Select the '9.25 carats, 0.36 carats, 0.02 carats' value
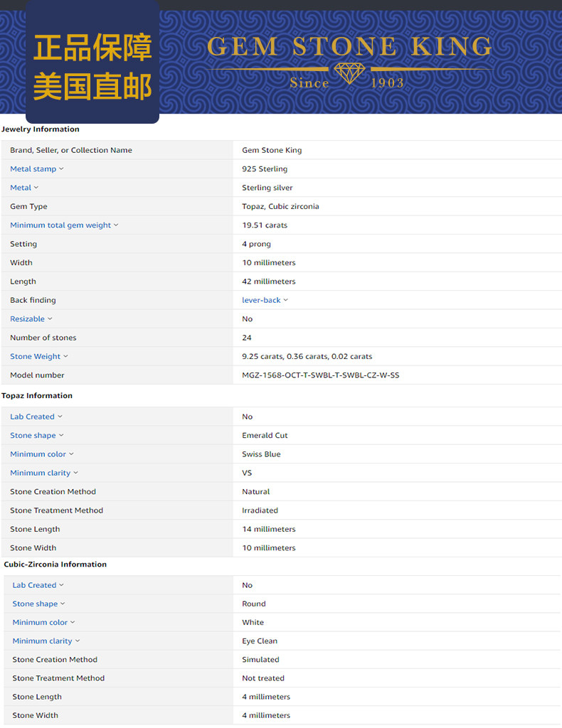The image size is (562, 728). (x=307, y=356)
